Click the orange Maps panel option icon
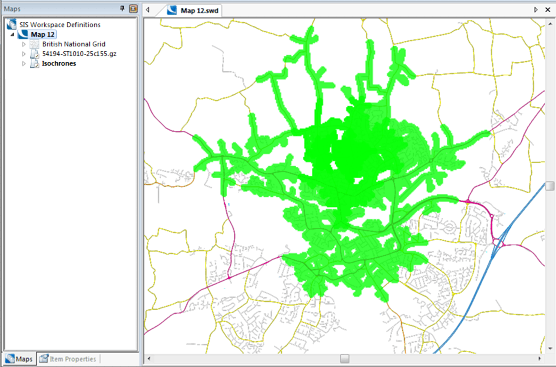This screenshot has width=556, height=367. click(133, 9)
